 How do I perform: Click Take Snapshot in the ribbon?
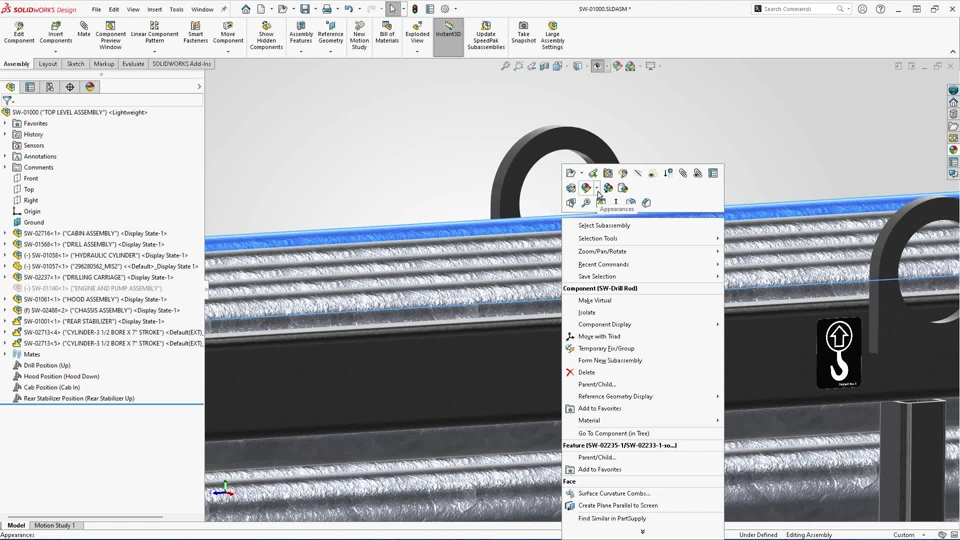(524, 34)
